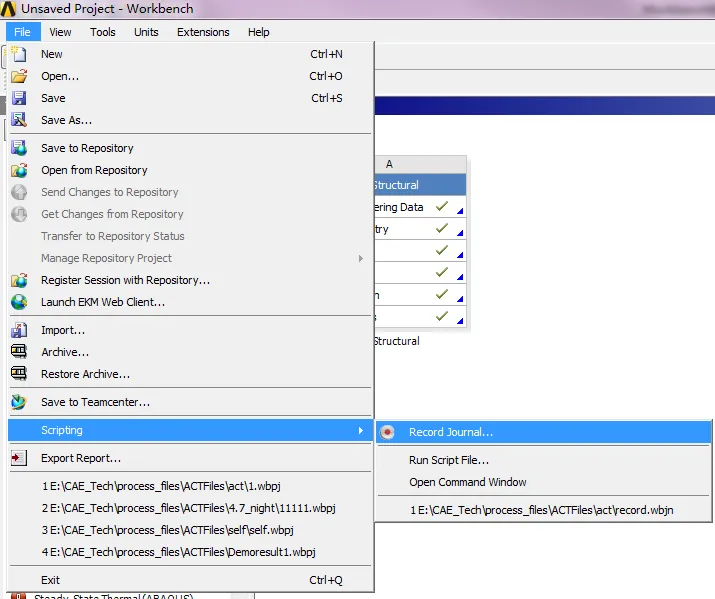This screenshot has height=599, width=715.
Task: Open the Units menu
Action: click(x=146, y=32)
